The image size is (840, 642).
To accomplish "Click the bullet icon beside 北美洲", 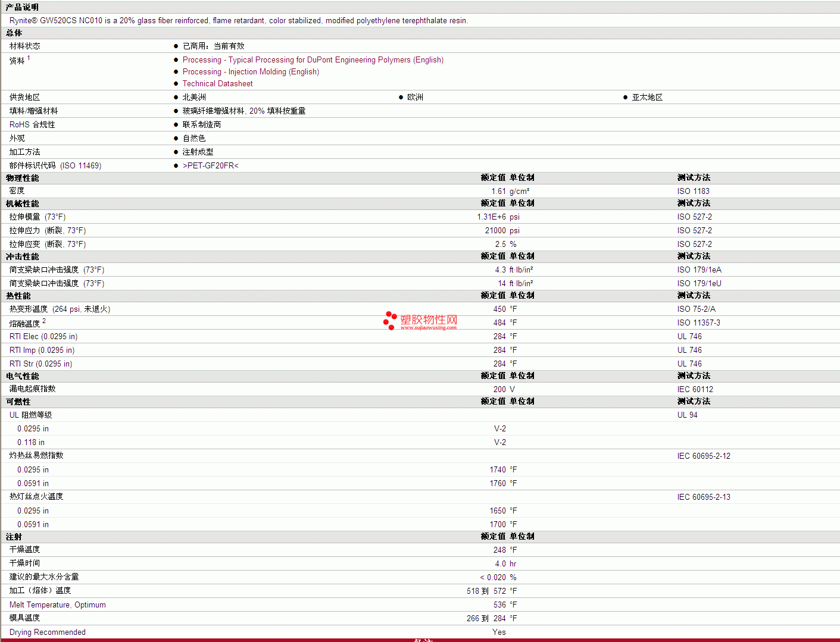I will [176, 98].
